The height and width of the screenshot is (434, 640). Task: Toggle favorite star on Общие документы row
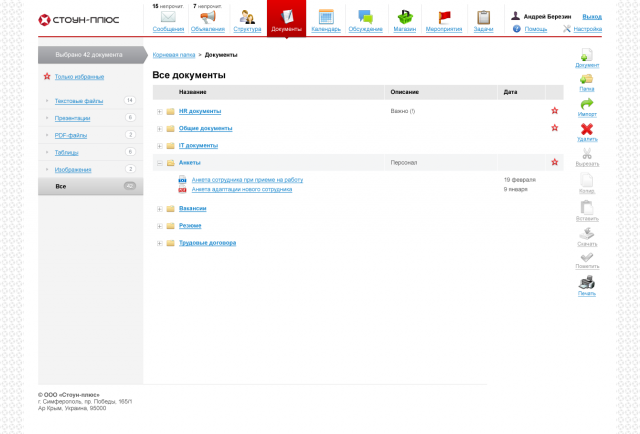point(555,128)
